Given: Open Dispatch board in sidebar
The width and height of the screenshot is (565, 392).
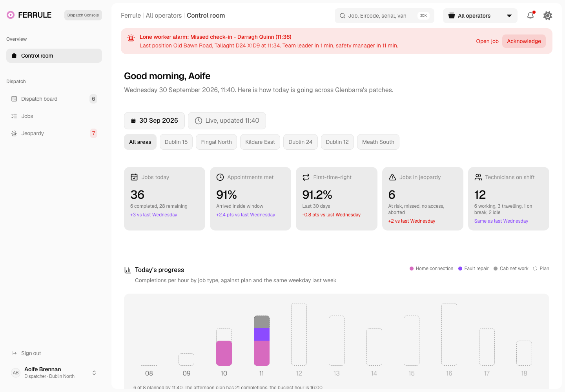Looking at the screenshot, I should click(x=54, y=99).
